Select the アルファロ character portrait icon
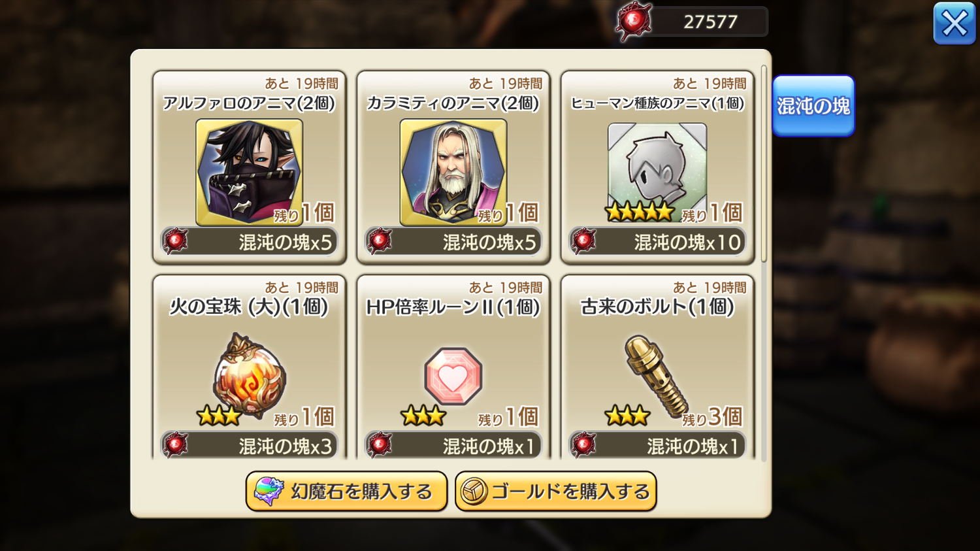Viewport: 980px width, 551px height. 249,172
